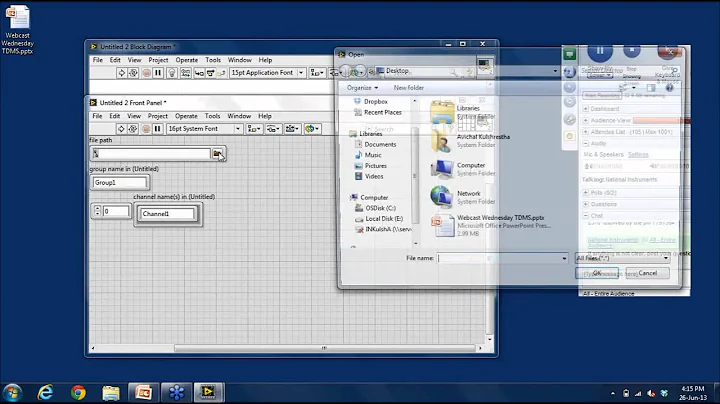Select Libraries system folder in file list
This screenshot has height=404, width=720.
point(461,112)
